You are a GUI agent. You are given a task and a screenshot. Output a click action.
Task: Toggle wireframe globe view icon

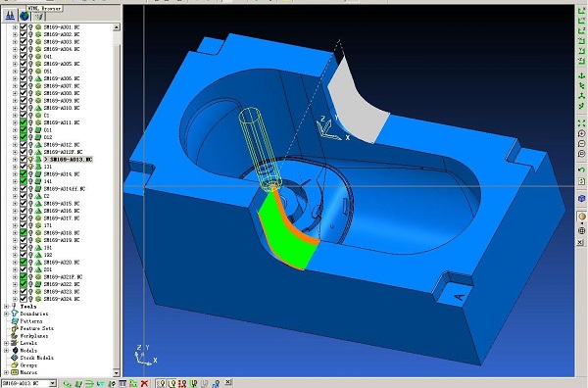click(581, 231)
